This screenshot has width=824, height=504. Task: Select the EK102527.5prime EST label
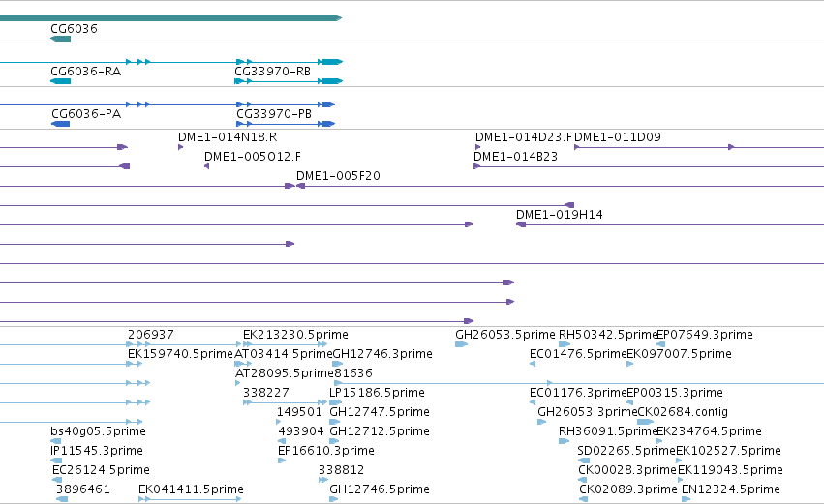tap(728, 451)
